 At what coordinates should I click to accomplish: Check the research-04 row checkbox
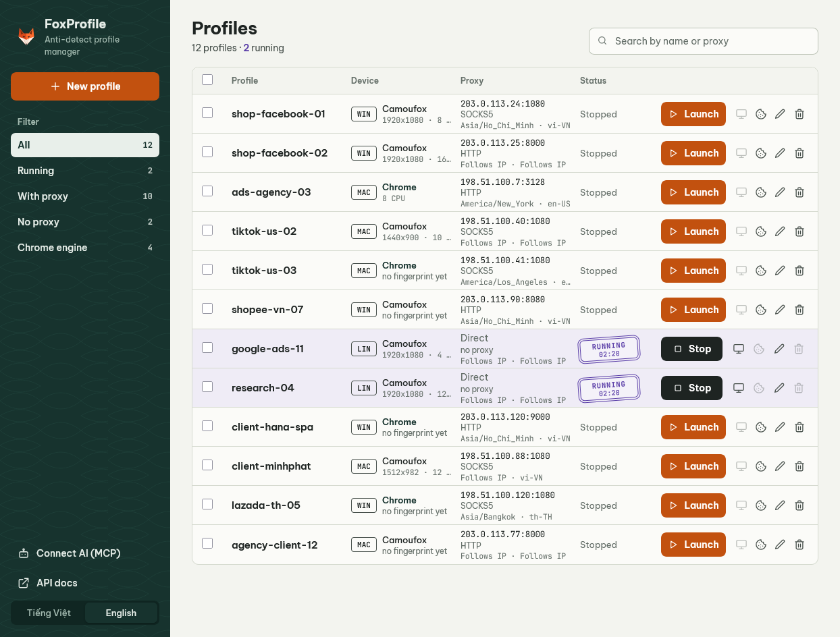coord(207,387)
